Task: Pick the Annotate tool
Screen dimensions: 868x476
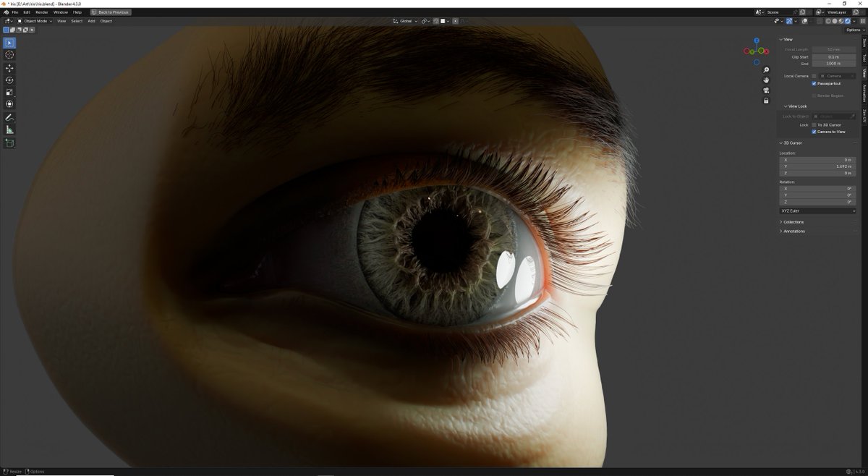Action: tap(9, 116)
